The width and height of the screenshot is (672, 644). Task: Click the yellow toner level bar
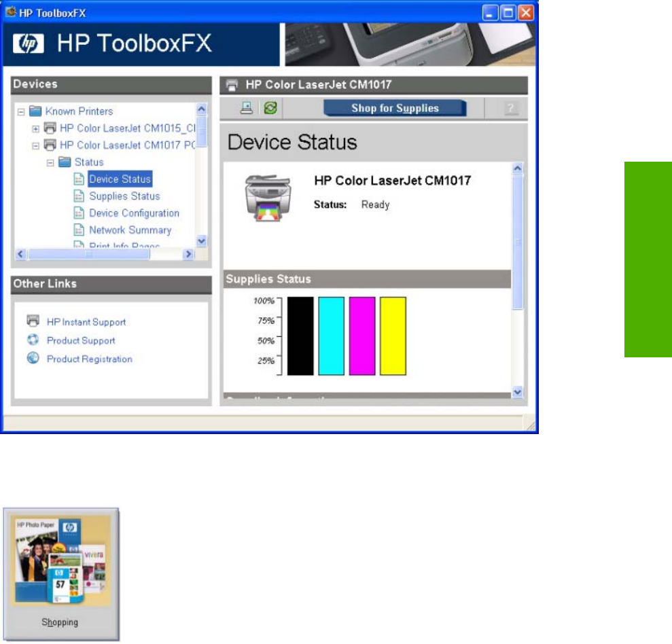[393, 336]
